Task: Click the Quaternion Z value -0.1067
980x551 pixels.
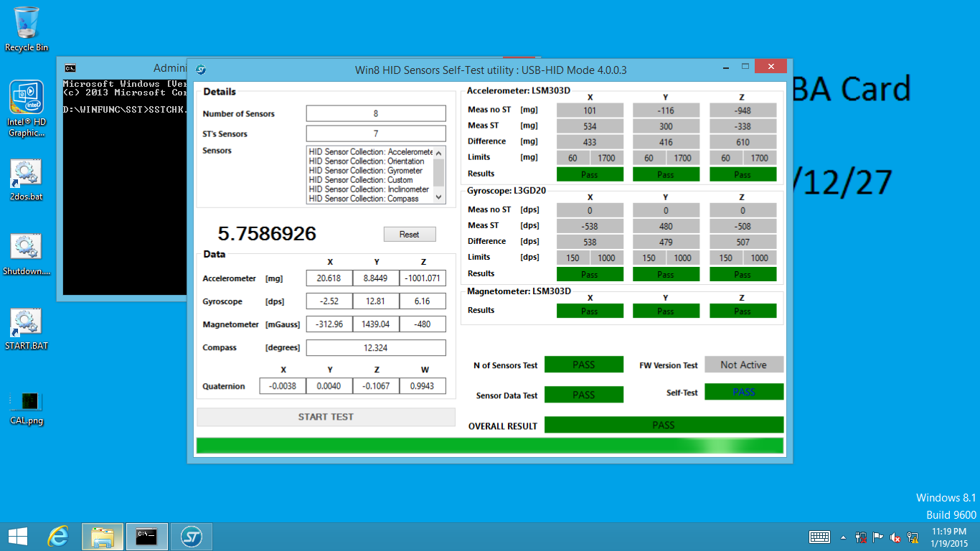Action: (x=376, y=386)
